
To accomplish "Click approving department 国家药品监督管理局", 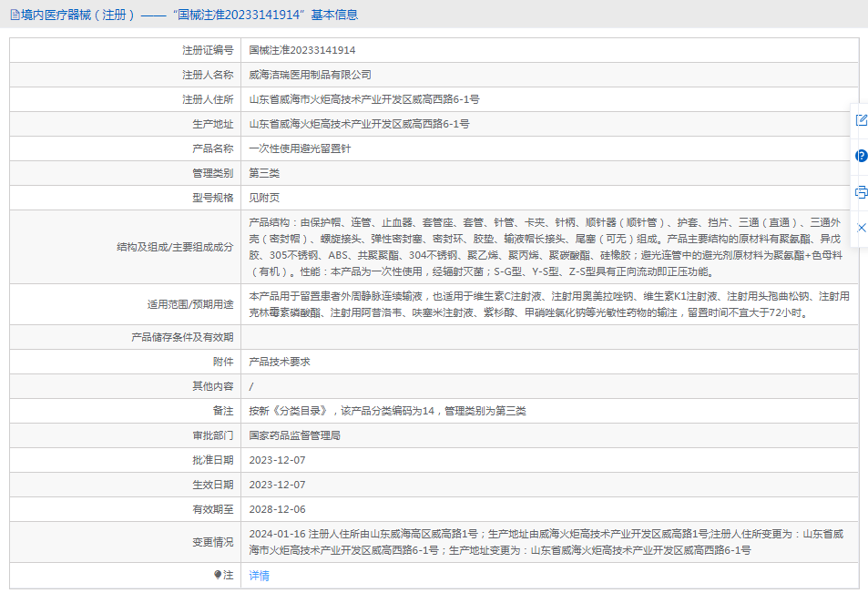I will [x=294, y=435].
